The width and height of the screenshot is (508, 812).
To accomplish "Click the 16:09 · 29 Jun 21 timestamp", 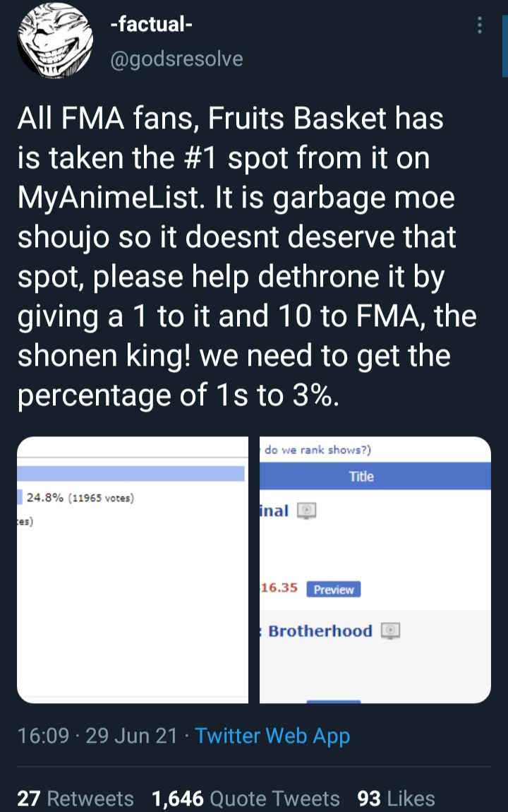I will (x=97, y=736).
